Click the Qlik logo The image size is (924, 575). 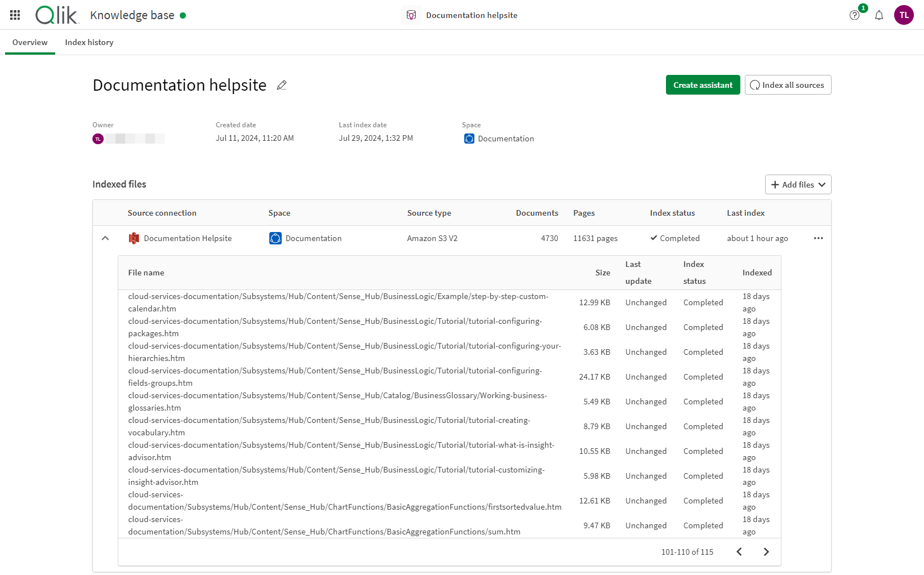56,15
